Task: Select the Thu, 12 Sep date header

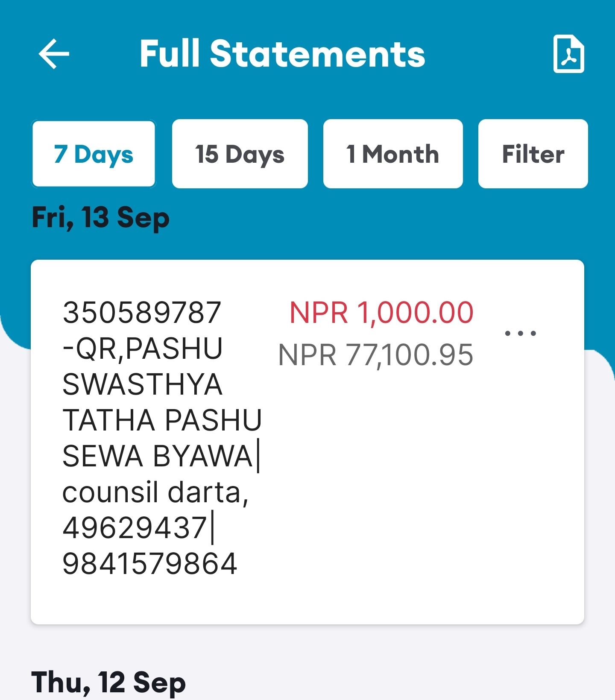Action: click(x=108, y=682)
